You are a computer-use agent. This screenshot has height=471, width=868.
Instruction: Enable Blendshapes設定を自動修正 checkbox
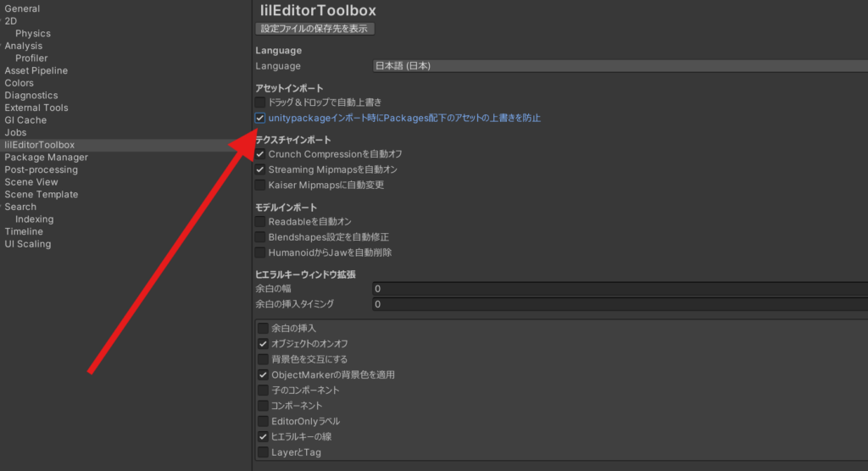(x=261, y=237)
